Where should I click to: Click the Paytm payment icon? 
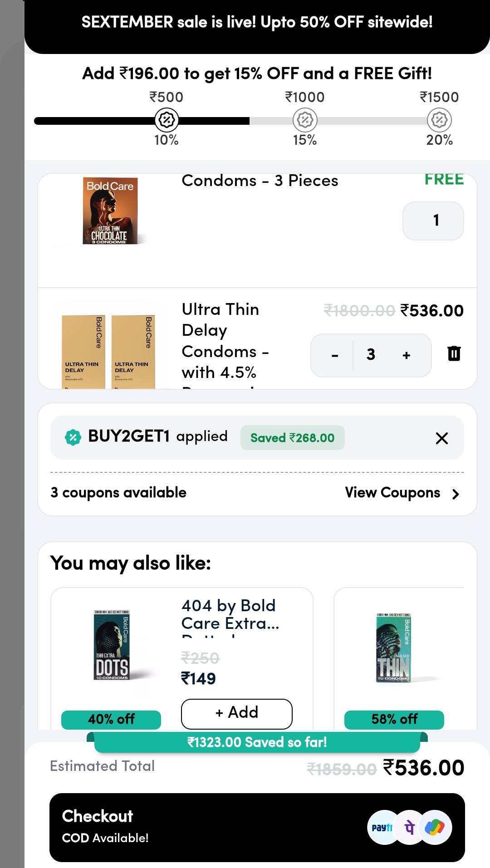click(382, 828)
